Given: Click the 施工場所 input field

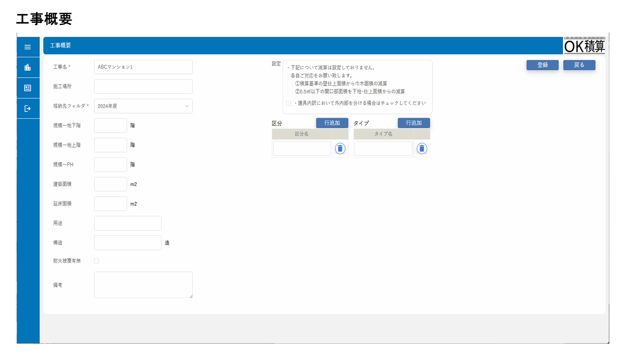Looking at the screenshot, I should (x=143, y=87).
